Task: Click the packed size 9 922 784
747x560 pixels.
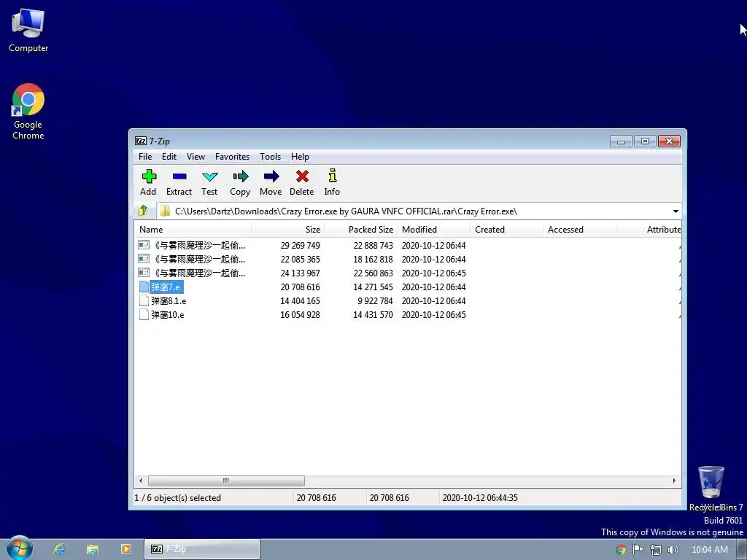Action: click(x=375, y=301)
